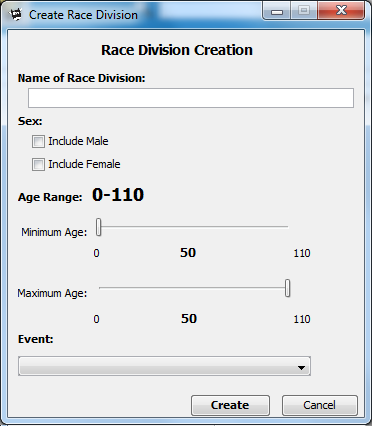Open the Event combo box
372x426 pixels.
pyautogui.click(x=164, y=366)
